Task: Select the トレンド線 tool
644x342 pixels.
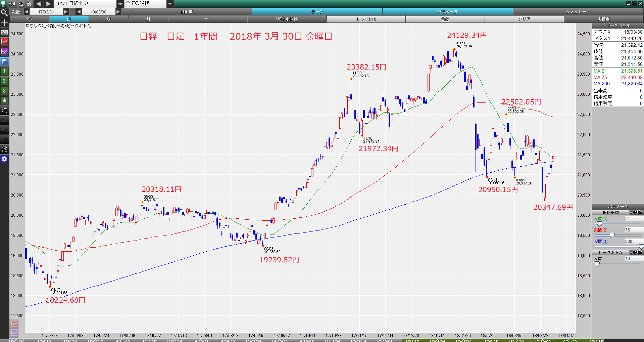Action: point(366,19)
